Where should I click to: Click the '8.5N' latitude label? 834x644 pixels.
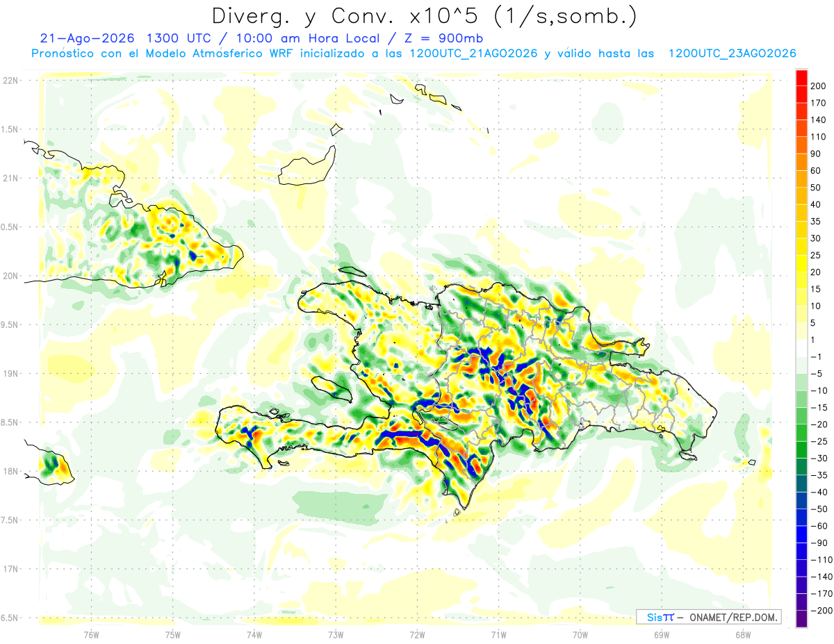coord(9,422)
